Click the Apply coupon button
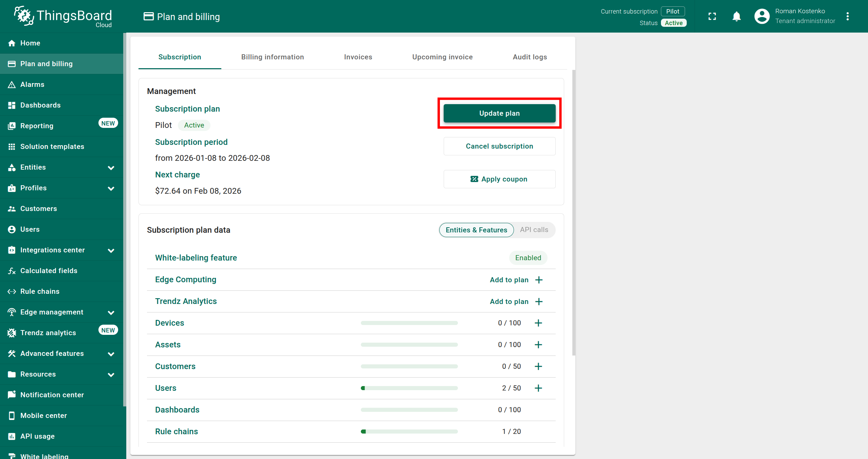 [499, 179]
